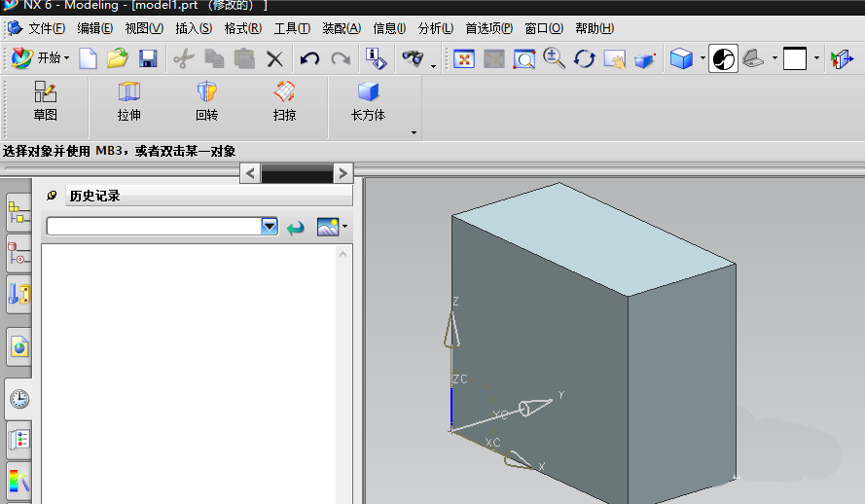
Task: Select the 拉伸 (Extrude) tool
Action: [128, 93]
